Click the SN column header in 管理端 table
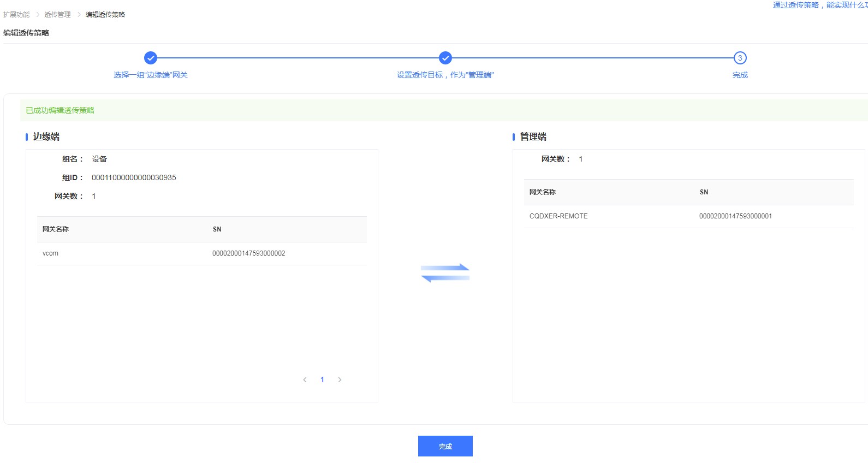 (x=704, y=192)
